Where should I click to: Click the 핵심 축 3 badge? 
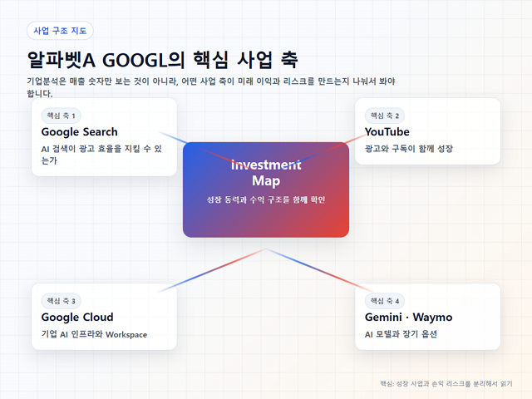(61, 301)
